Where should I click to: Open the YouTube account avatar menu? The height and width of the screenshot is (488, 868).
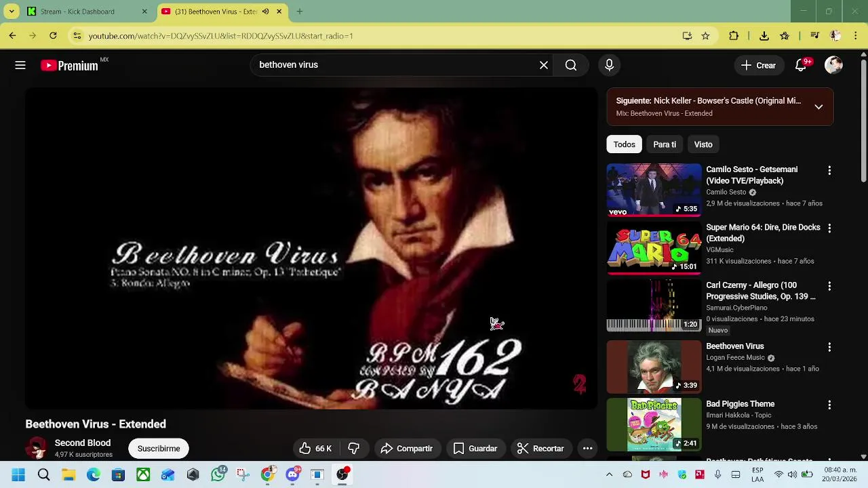point(833,65)
